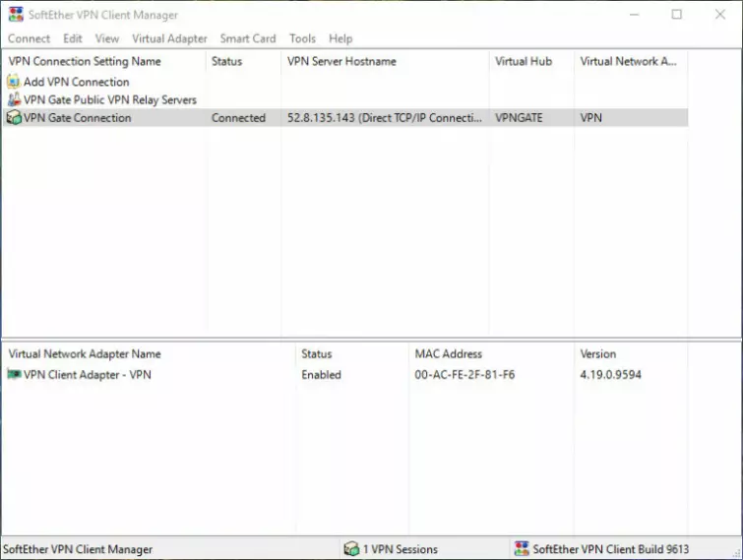Click the Add VPN Connection icon
743x560 pixels.
coord(14,83)
